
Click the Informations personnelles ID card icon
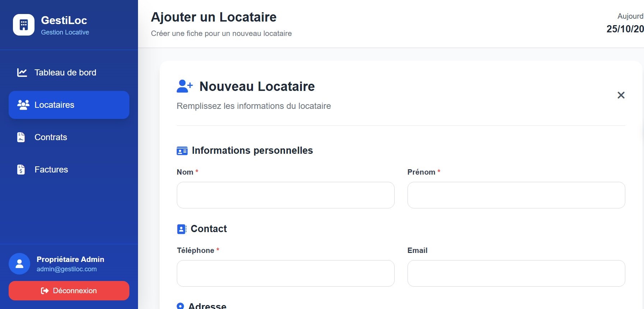point(182,151)
